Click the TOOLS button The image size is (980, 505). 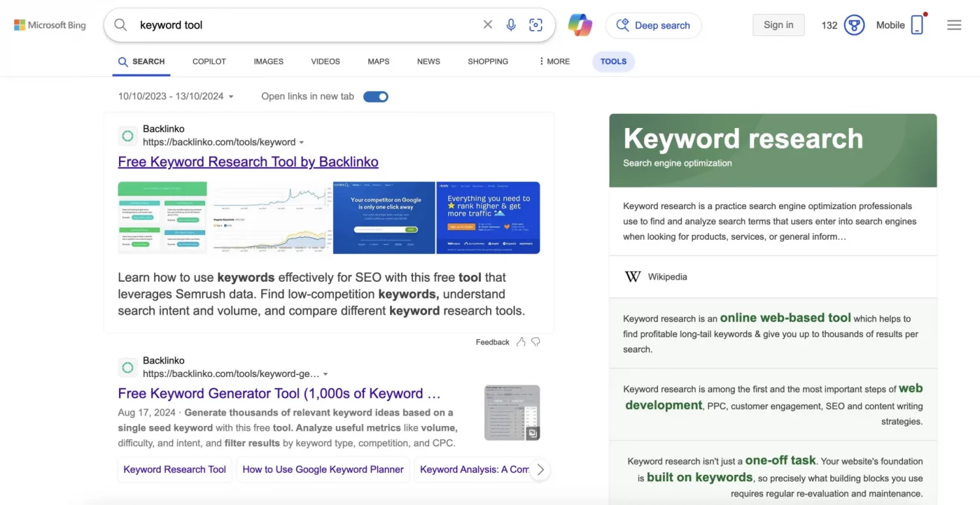coord(613,61)
